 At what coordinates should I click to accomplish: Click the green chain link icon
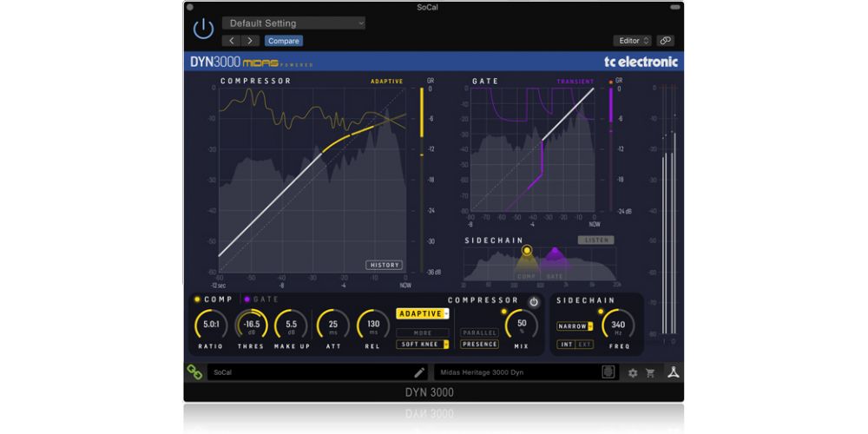(x=194, y=372)
